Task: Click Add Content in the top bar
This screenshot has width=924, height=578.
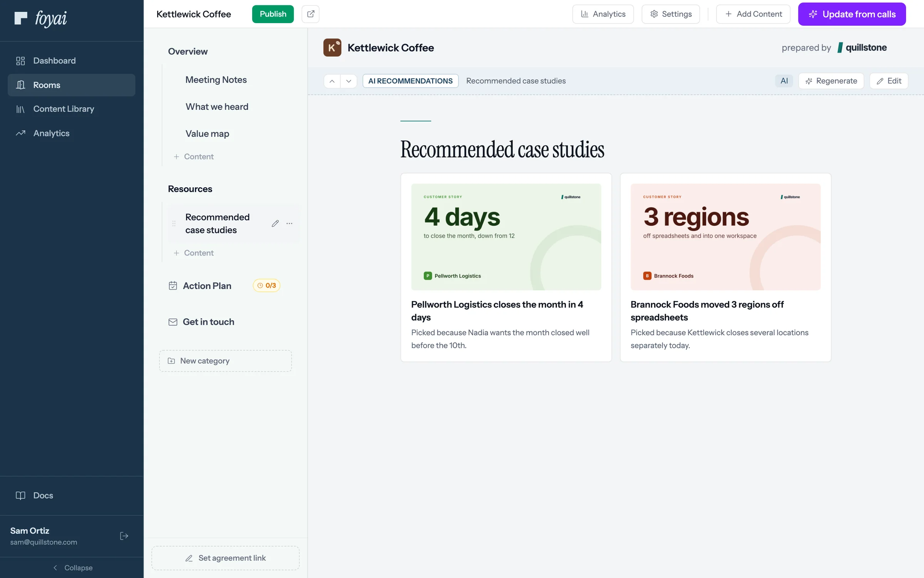Action: (x=753, y=14)
